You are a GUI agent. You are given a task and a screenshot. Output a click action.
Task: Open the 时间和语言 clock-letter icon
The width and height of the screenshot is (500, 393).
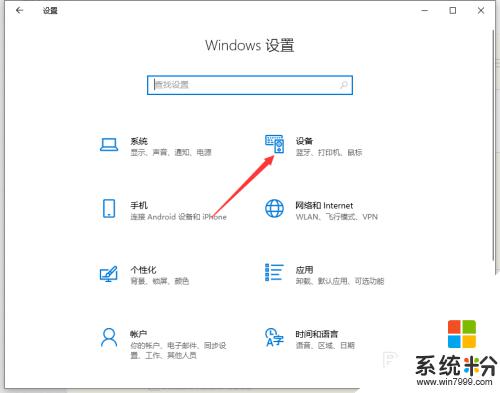point(274,337)
